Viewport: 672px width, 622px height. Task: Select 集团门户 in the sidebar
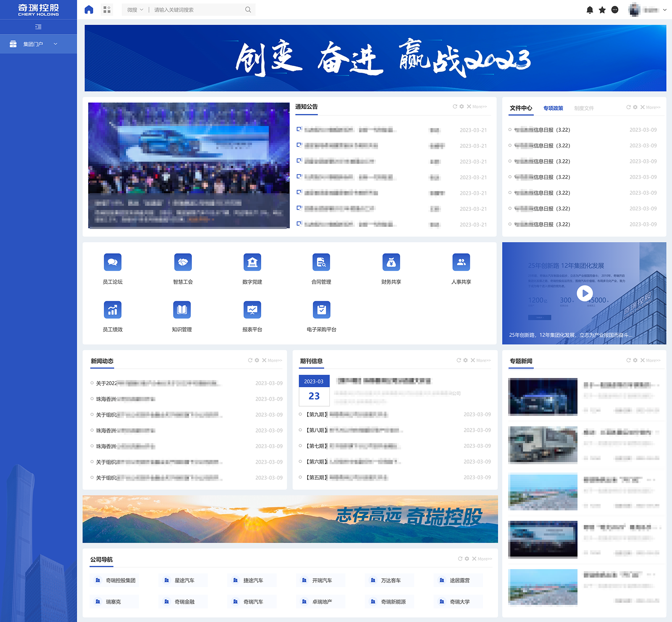point(38,44)
